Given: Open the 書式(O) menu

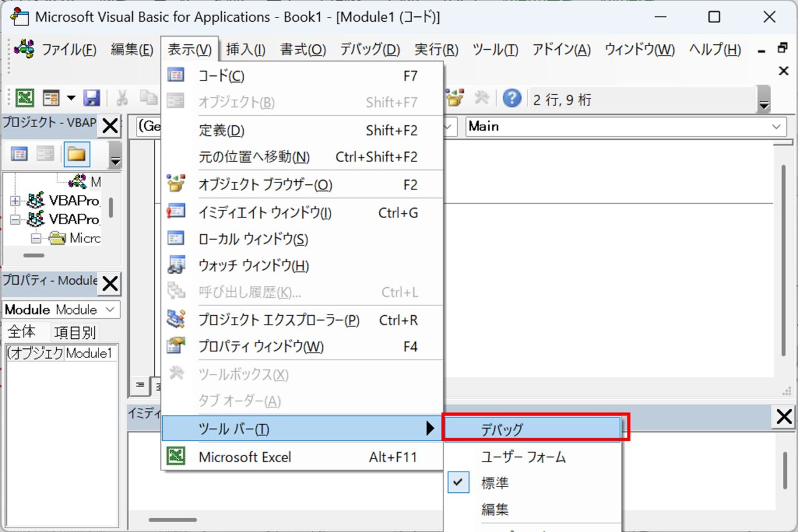Looking at the screenshot, I should (303, 49).
